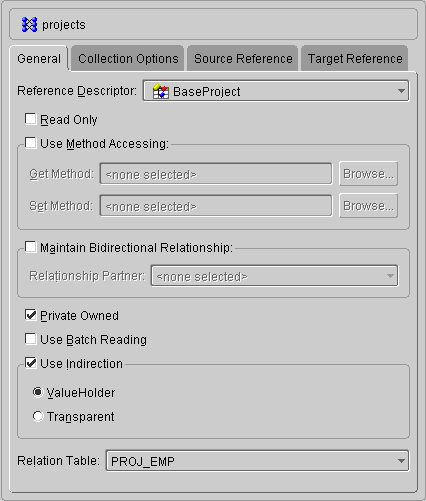The image size is (426, 501).
Task: Select the ValueHolder radio button
Action: [x=38, y=392]
